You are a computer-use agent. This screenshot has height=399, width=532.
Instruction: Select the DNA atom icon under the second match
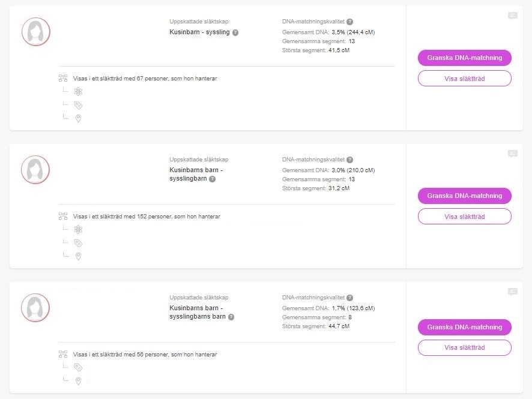(x=77, y=229)
